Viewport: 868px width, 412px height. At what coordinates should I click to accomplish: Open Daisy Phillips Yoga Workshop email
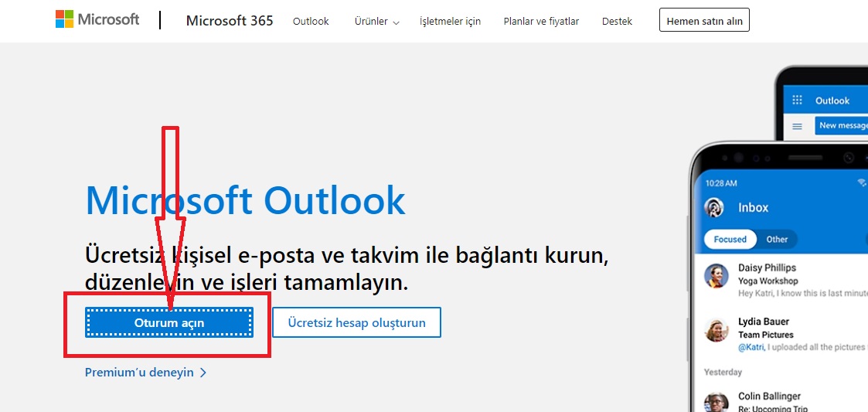pyautogui.click(x=781, y=280)
